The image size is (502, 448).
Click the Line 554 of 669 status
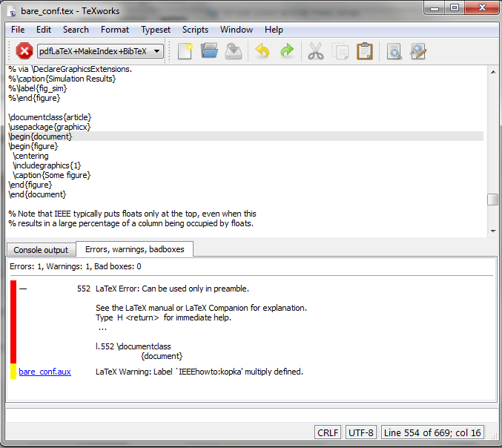432,432
